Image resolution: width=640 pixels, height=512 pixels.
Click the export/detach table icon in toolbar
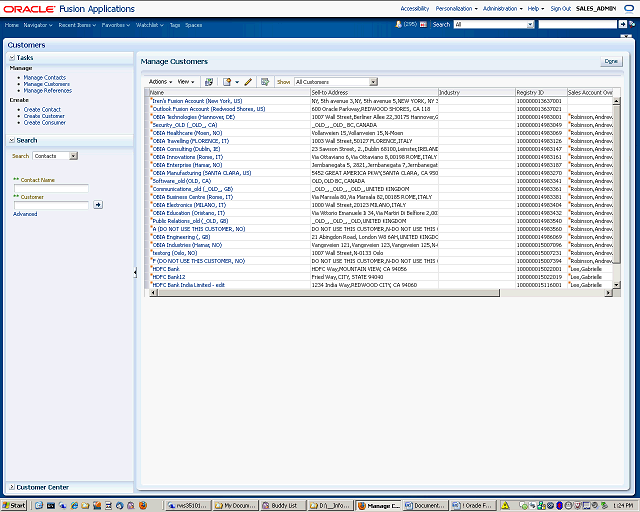[x=209, y=81]
